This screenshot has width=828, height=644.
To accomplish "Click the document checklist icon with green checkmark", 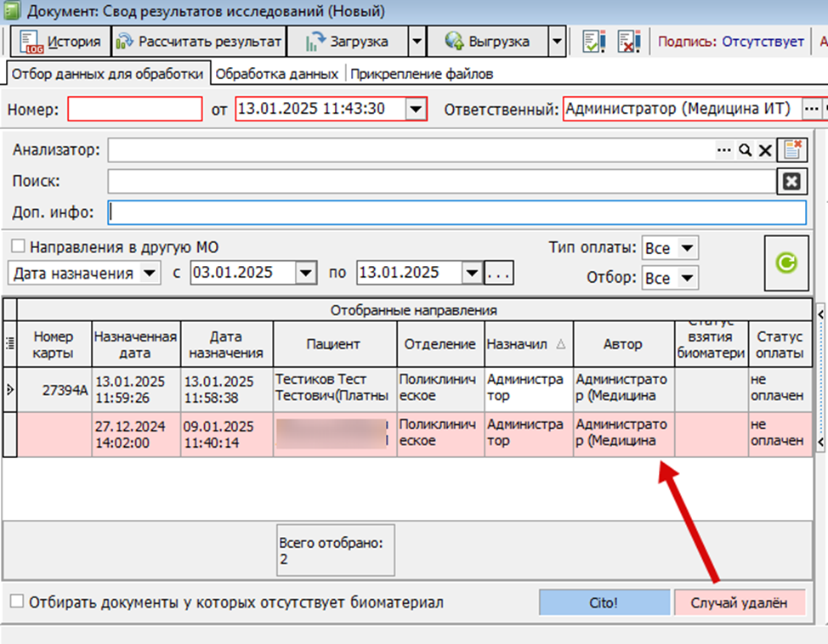I will tap(593, 41).
